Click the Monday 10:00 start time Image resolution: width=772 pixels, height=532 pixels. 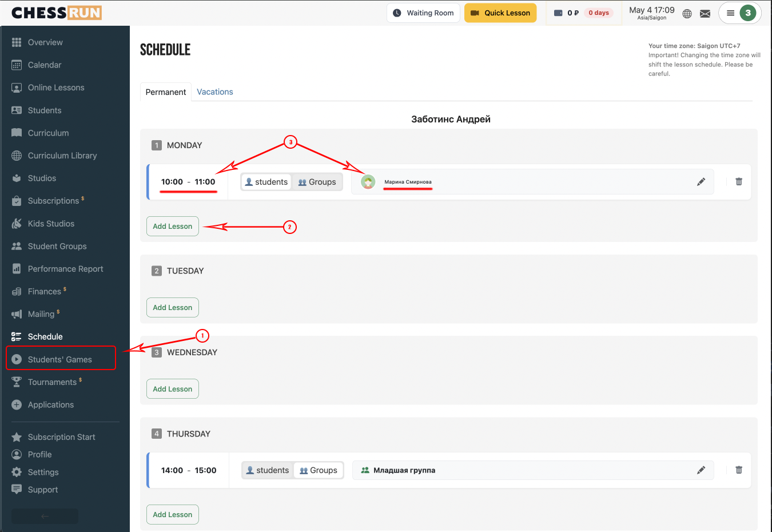pos(172,182)
